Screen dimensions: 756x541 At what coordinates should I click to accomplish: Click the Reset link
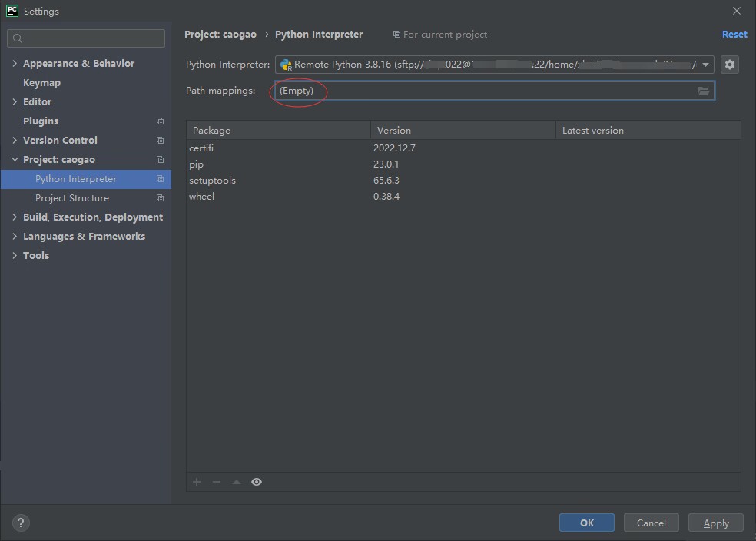[x=734, y=35]
